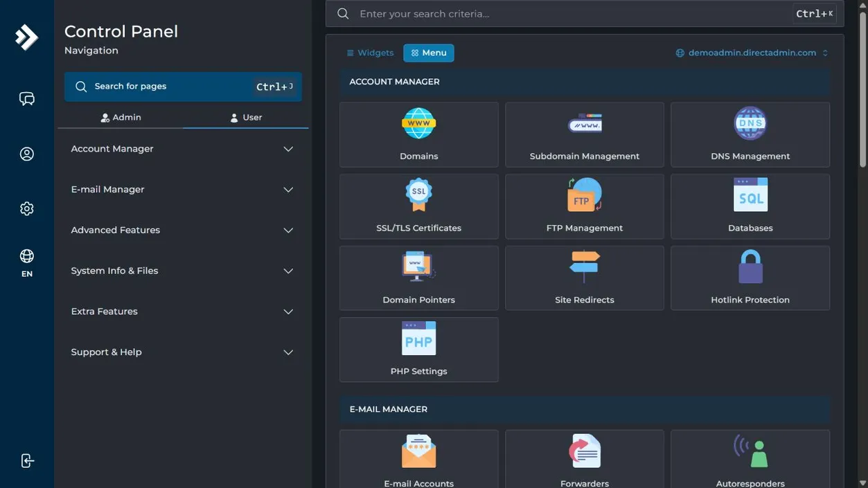Switch to the User tab

[x=246, y=118]
